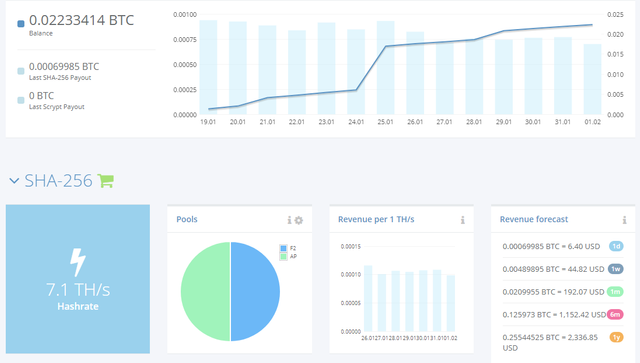640x363 pixels.
Task: Click the blue F2 pie slice
Action: [x=255, y=292]
